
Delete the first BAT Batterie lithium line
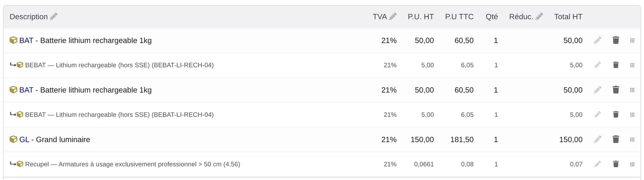pyautogui.click(x=616, y=40)
